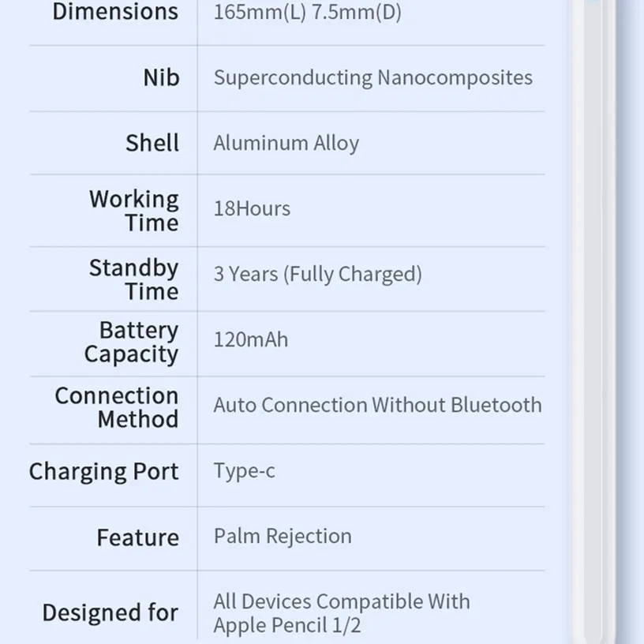
Task: Click the Battery Capacity label
Action: (132, 343)
